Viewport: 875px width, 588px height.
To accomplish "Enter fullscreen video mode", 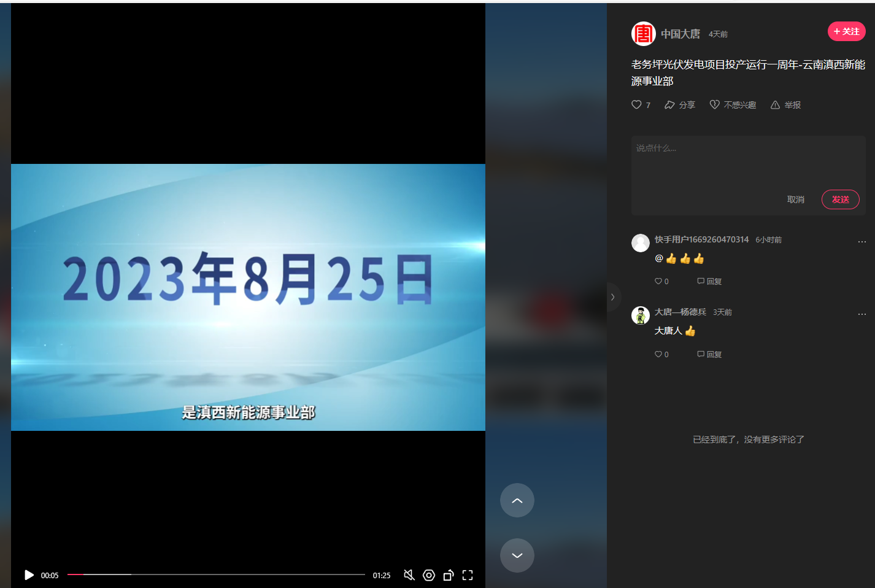I will point(468,575).
